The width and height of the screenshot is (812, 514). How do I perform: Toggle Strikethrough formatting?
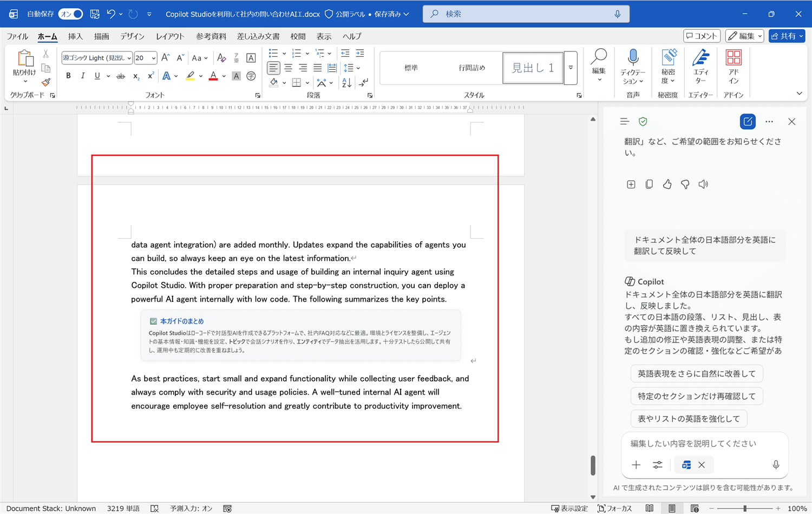tap(121, 76)
